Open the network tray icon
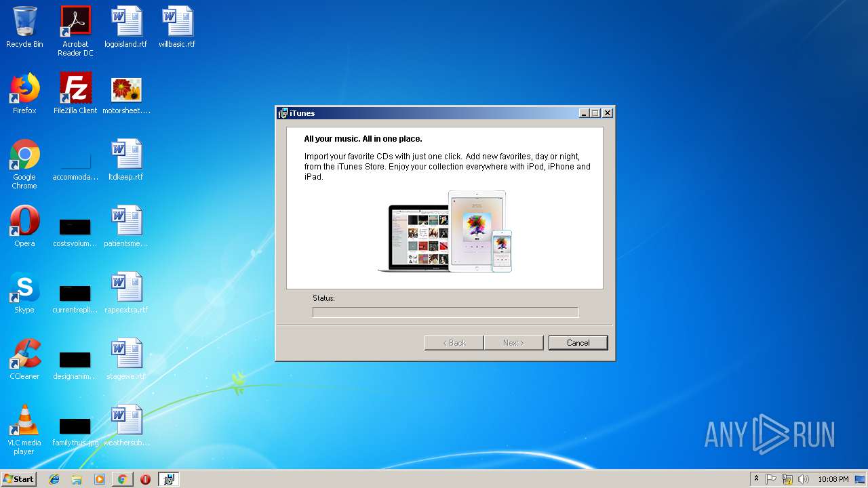Viewport: 868px width, 488px height. pyautogui.click(x=787, y=479)
